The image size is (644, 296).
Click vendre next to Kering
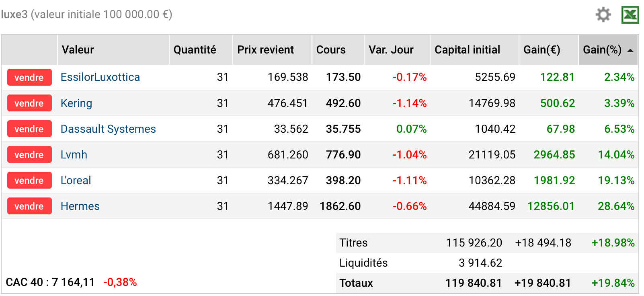point(29,103)
